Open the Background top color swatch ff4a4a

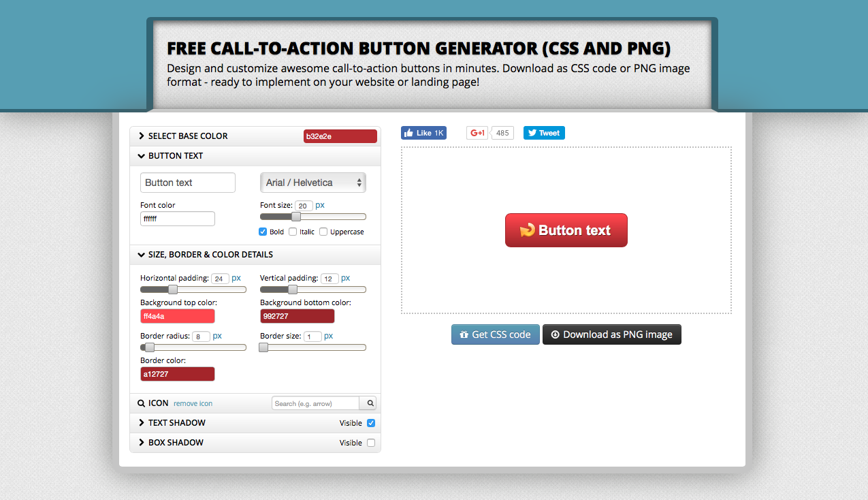pyautogui.click(x=177, y=316)
